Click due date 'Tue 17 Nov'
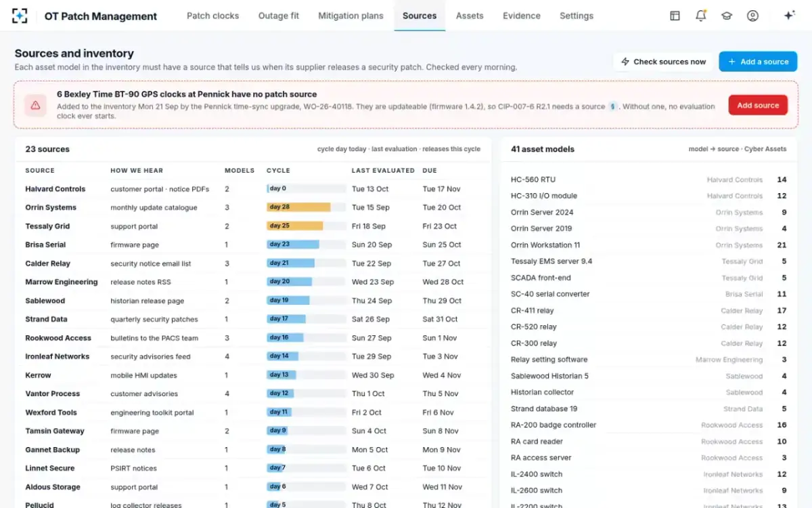 [442, 189]
